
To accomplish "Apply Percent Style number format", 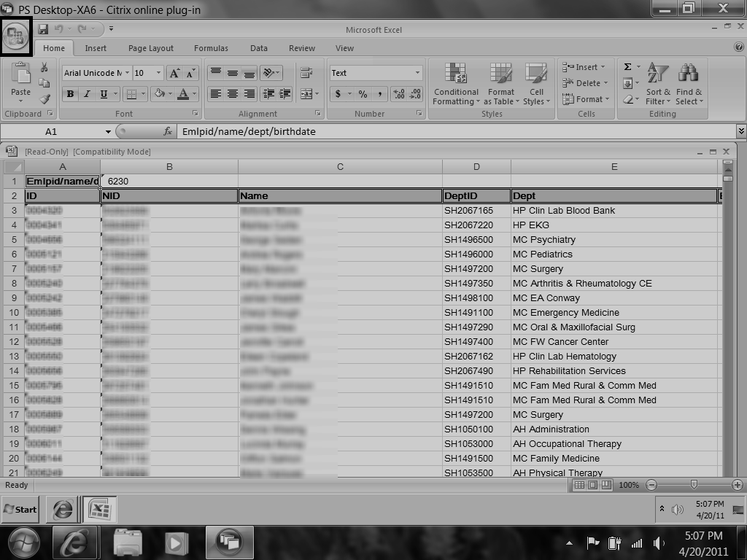I will point(363,94).
